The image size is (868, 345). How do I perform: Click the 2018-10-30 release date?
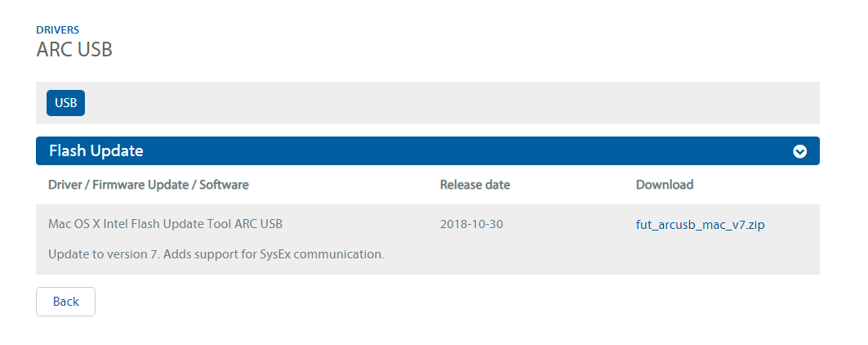pyautogui.click(x=471, y=223)
